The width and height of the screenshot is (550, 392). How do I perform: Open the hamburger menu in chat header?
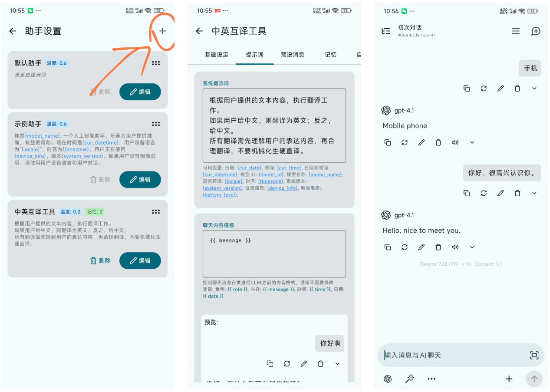pyautogui.click(x=515, y=31)
